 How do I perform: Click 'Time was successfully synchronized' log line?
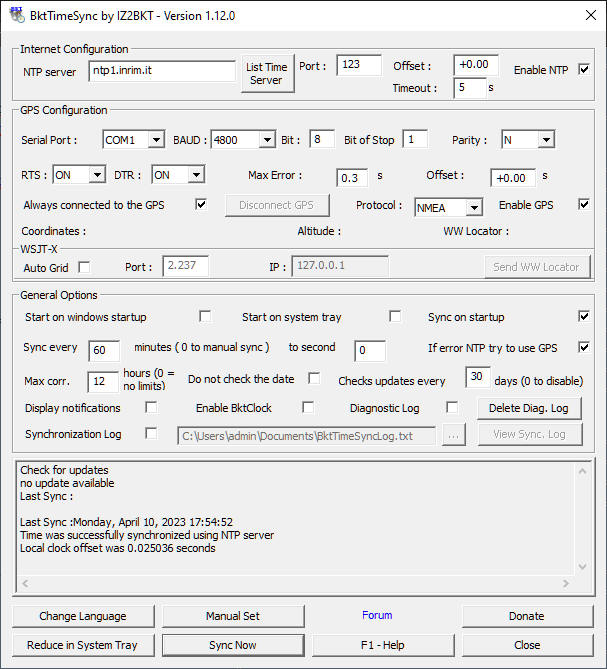[147, 535]
